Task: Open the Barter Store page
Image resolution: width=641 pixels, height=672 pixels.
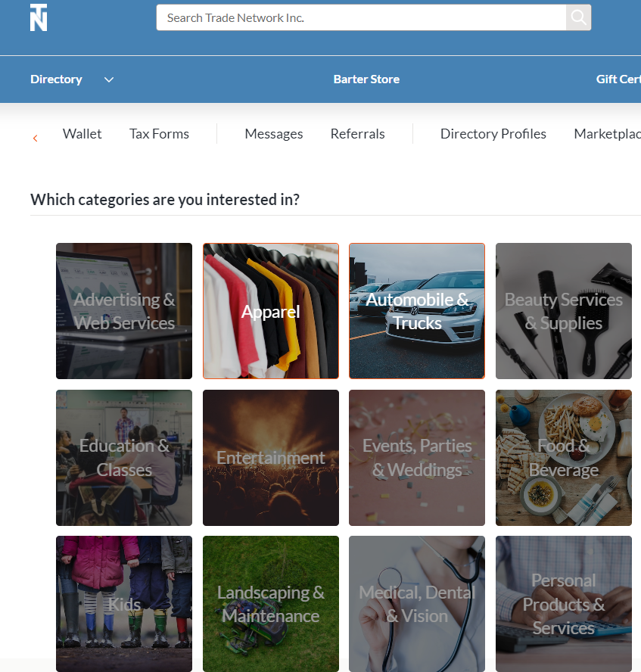Action: tap(366, 79)
